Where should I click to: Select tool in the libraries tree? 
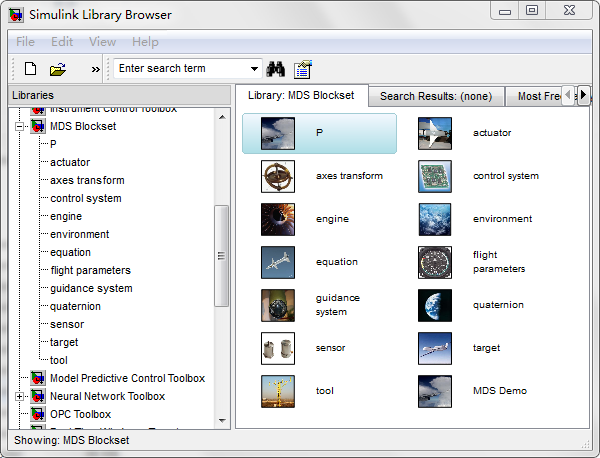pyautogui.click(x=59, y=360)
